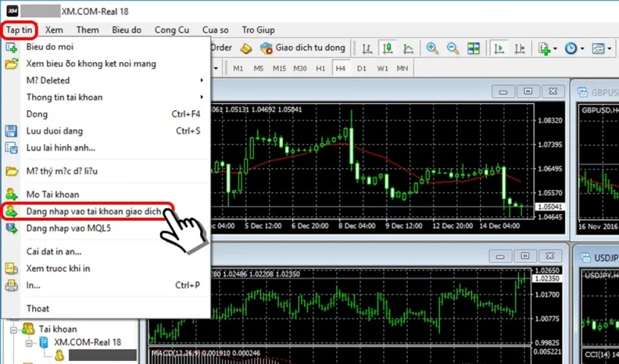Select the M5 timeframe

point(259,69)
